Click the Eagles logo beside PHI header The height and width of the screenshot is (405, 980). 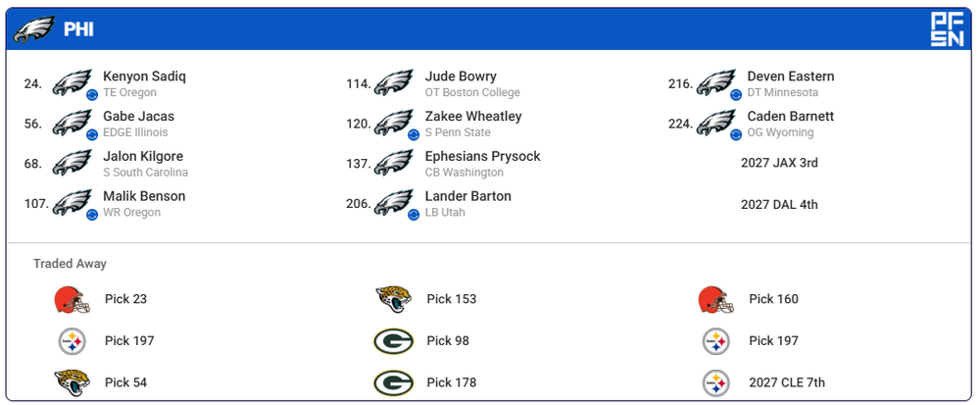33,29
